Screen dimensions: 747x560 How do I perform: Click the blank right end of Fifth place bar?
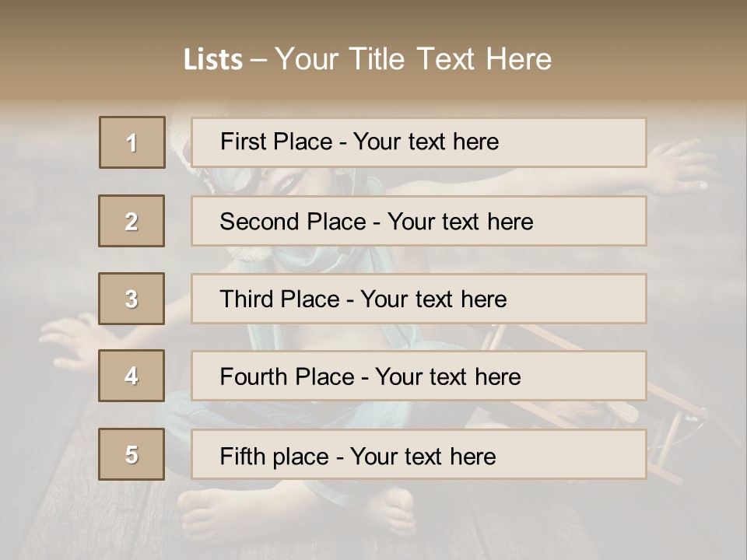coord(591,456)
